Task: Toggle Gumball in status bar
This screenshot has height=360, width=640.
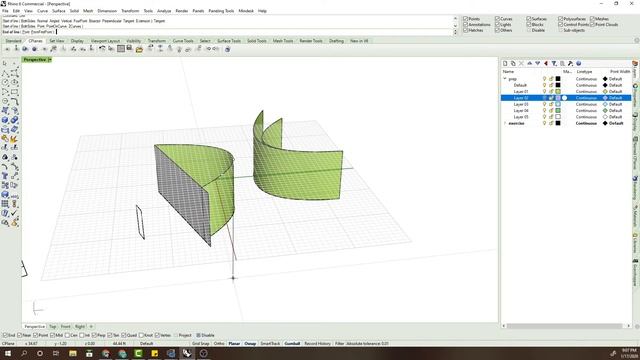Action: (x=292, y=344)
